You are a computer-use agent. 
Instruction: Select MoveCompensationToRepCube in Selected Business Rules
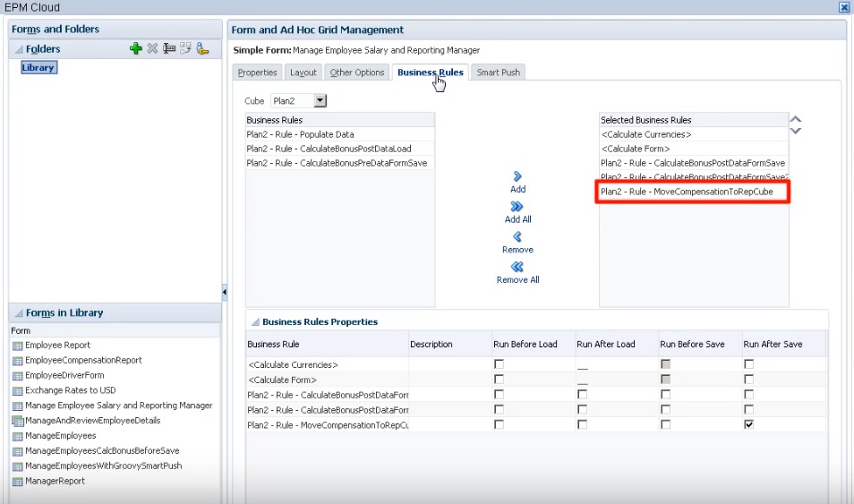pos(693,192)
